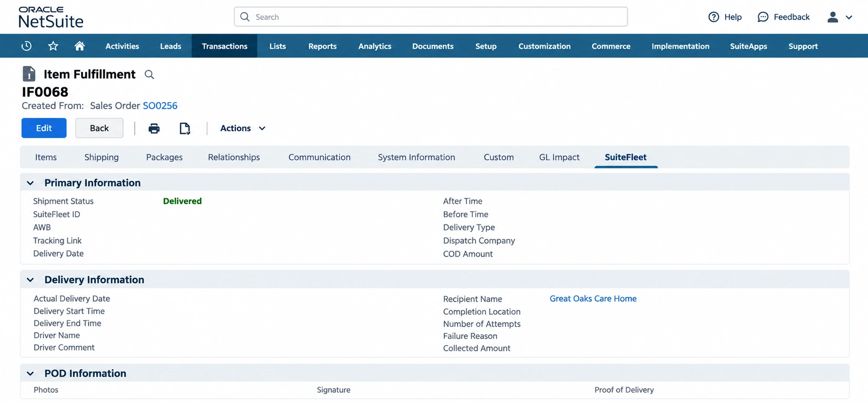Open the Support menu
Image resolution: width=868 pixels, height=402 pixels.
click(803, 46)
